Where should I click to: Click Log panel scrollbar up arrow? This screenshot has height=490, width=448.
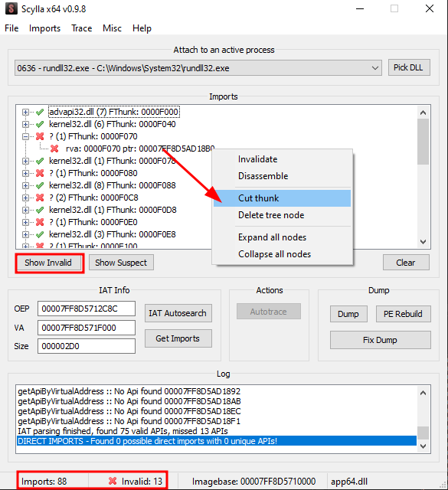[x=423, y=393]
